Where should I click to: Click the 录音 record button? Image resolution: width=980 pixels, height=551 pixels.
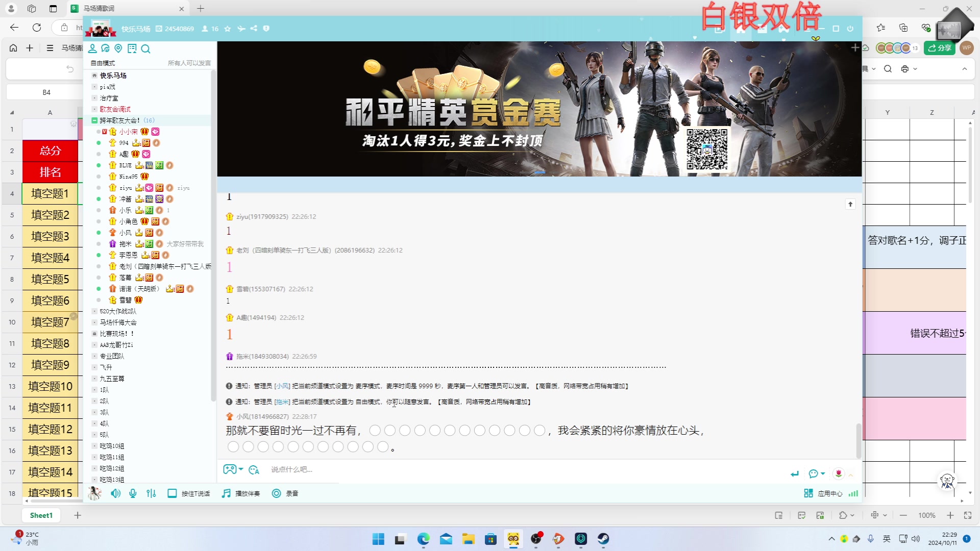(x=285, y=493)
